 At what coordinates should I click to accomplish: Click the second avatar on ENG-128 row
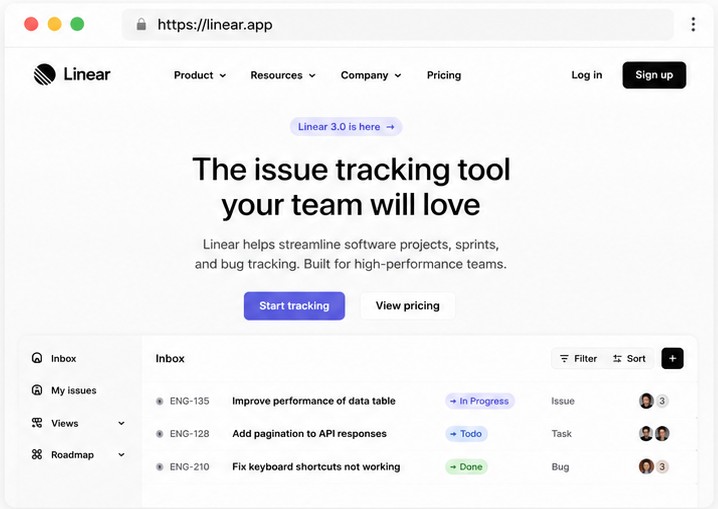click(x=662, y=433)
